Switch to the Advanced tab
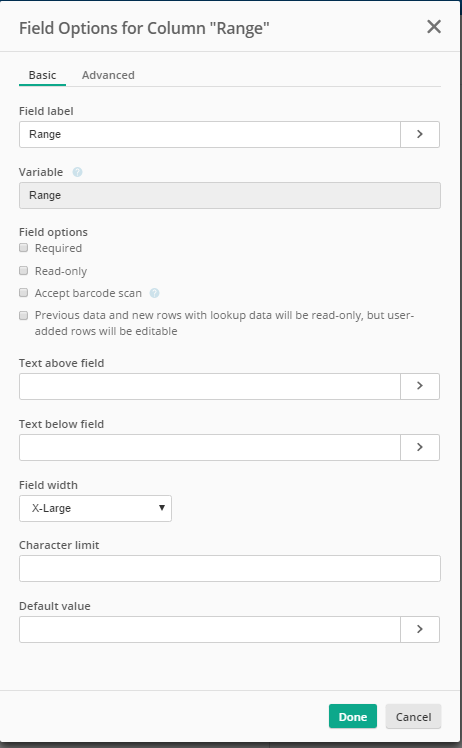 click(x=108, y=75)
